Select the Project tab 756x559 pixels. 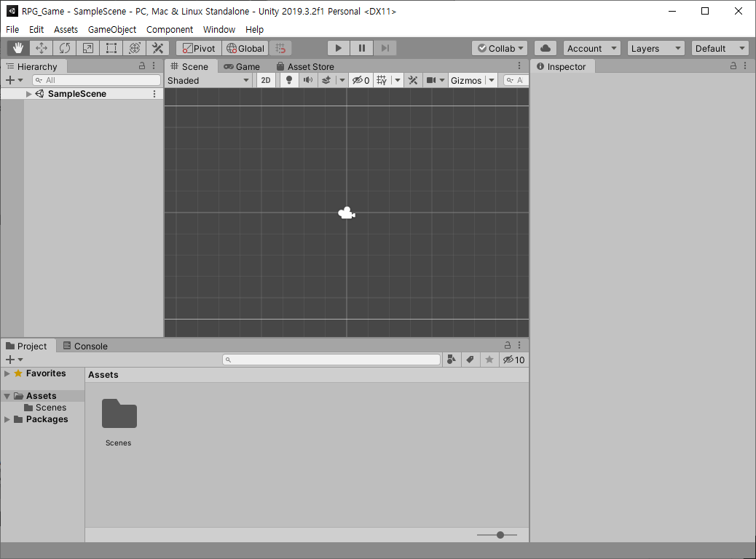tap(26, 346)
